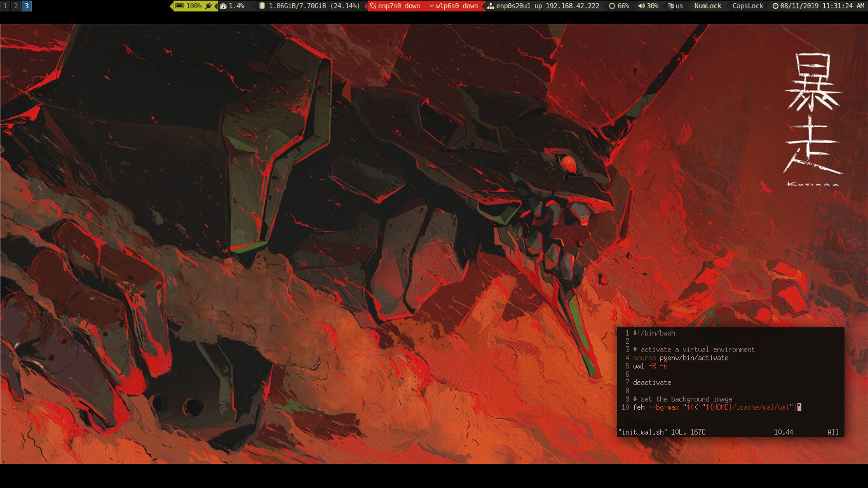Click the "All" scroll indicator in vim
Viewport: 868px width, 488px height.
click(x=833, y=432)
